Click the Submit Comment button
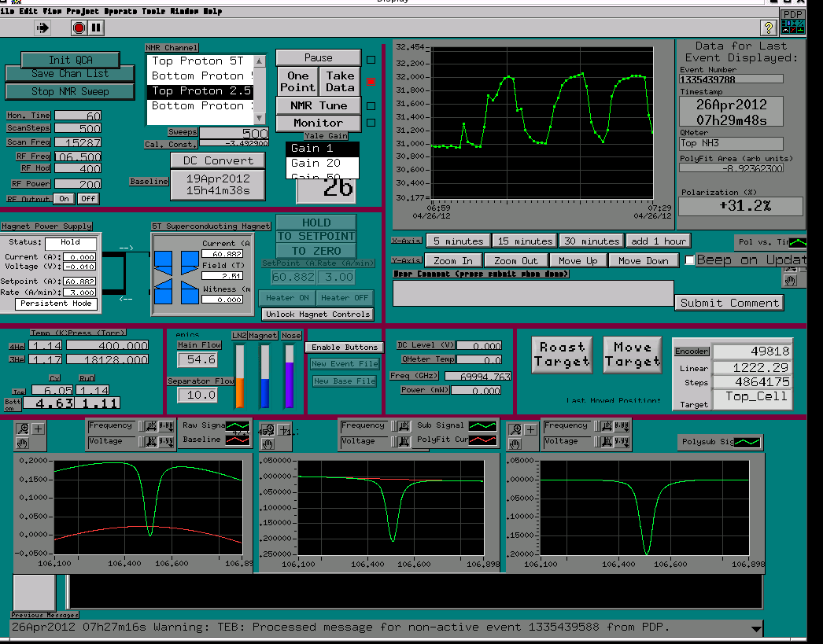The width and height of the screenshot is (823, 644). [729, 303]
